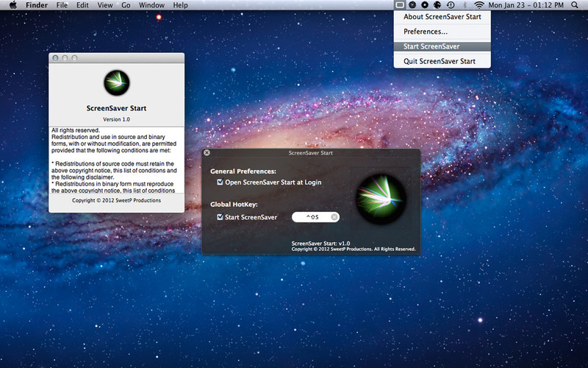588x368 pixels.
Task: Click the preferences window title bar text
Action: 310,153
